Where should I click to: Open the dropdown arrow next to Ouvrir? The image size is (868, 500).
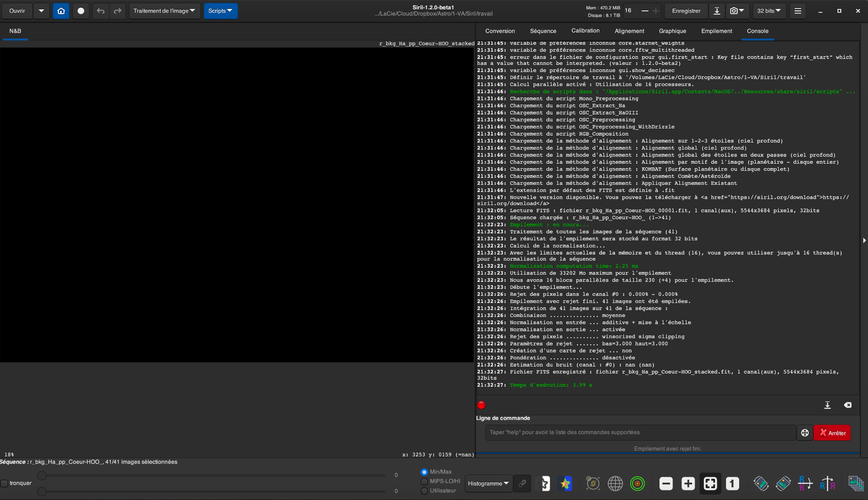coord(41,11)
